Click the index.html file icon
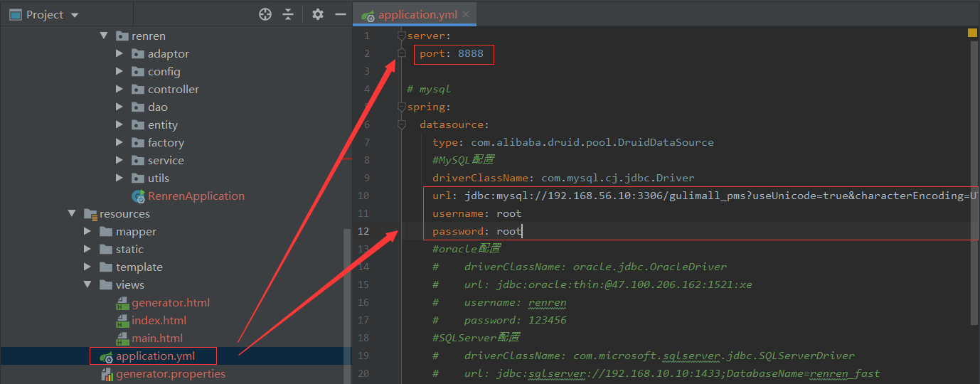The image size is (980, 384). click(x=122, y=321)
